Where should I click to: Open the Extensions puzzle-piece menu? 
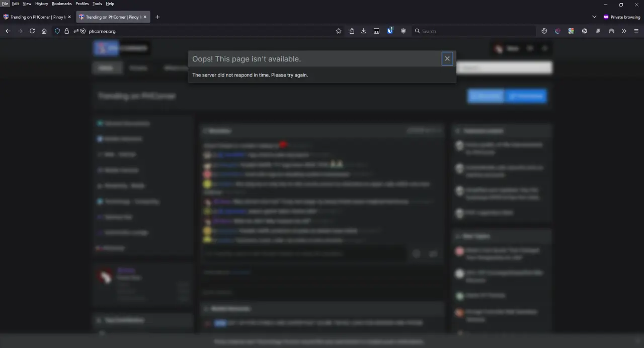[352, 31]
